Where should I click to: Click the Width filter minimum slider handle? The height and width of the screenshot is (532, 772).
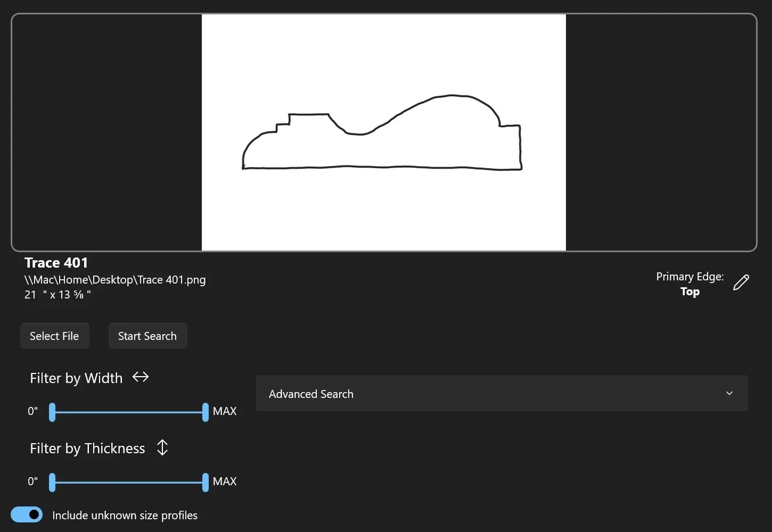52,412
